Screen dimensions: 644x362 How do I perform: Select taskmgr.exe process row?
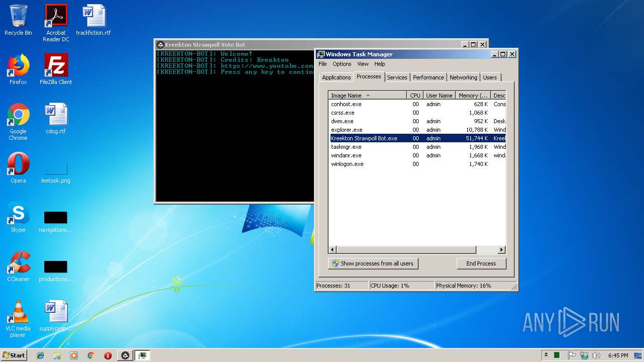pyautogui.click(x=417, y=147)
